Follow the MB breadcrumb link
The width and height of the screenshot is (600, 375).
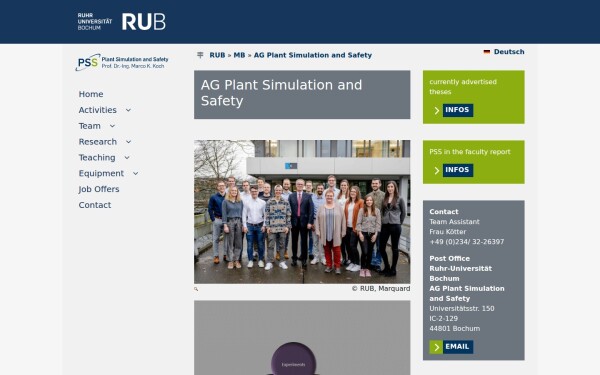click(x=239, y=55)
